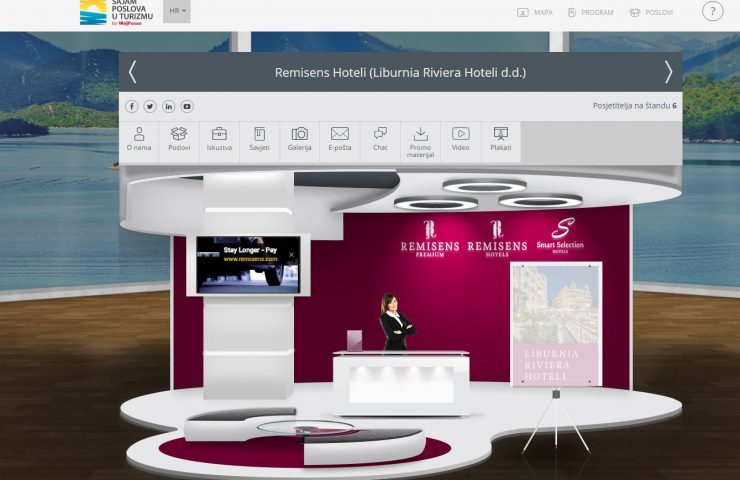This screenshot has width=740, height=480.
Task: Go to the next booth arrow
Action: pos(668,72)
